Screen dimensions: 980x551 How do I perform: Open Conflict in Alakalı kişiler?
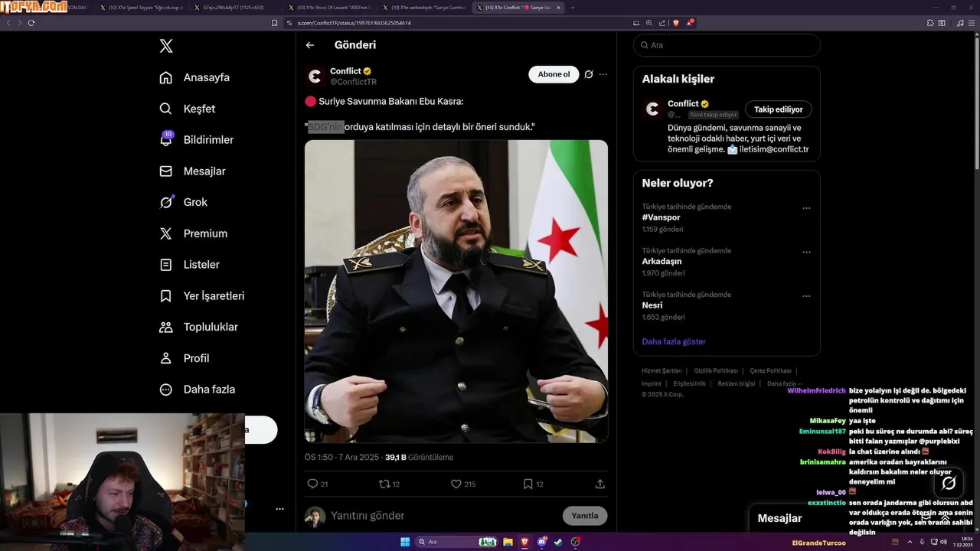pyautogui.click(x=683, y=104)
